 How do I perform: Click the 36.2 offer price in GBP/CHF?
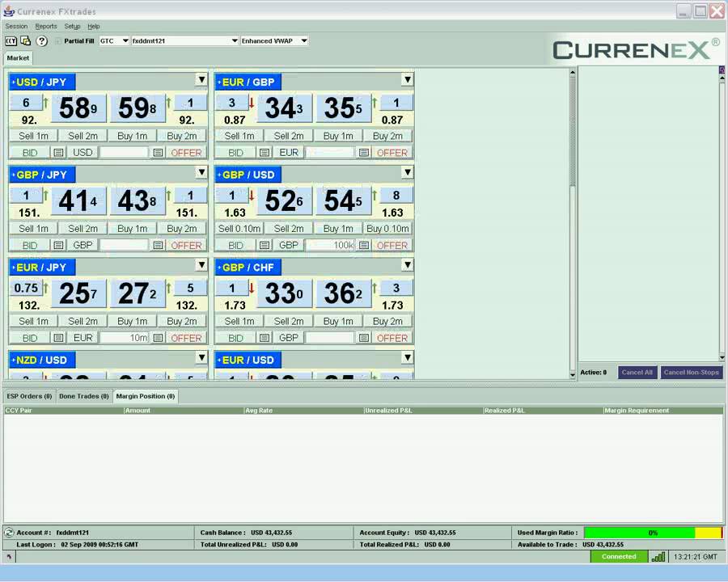coord(343,293)
